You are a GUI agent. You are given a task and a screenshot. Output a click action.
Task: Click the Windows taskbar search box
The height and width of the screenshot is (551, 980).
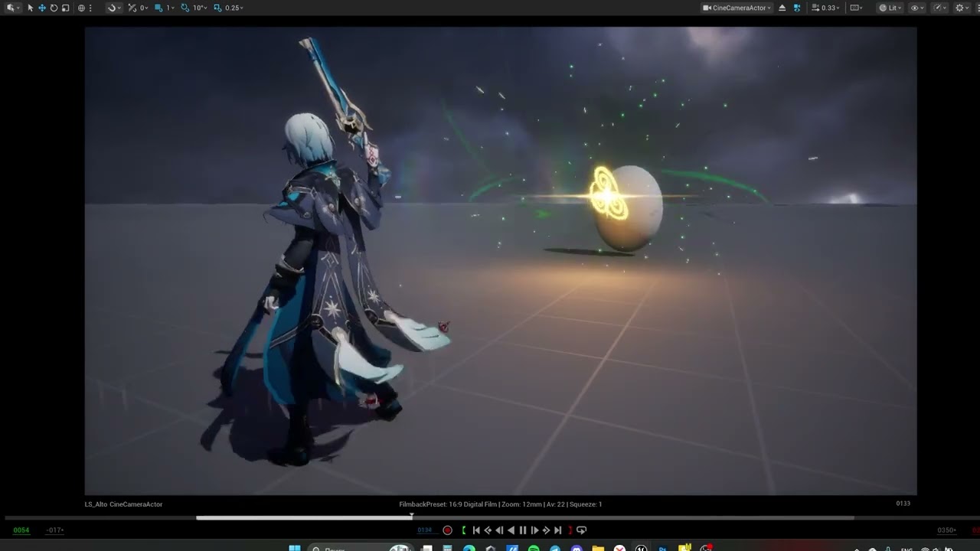point(361,548)
